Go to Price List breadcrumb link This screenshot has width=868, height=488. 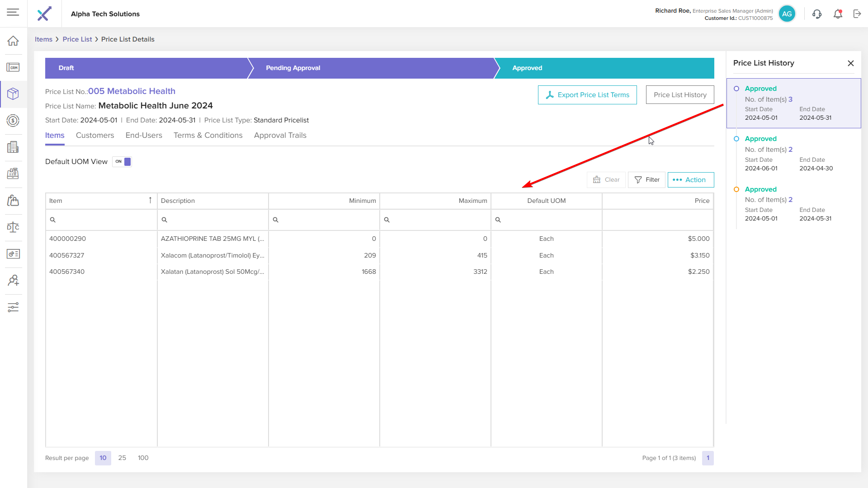point(77,39)
